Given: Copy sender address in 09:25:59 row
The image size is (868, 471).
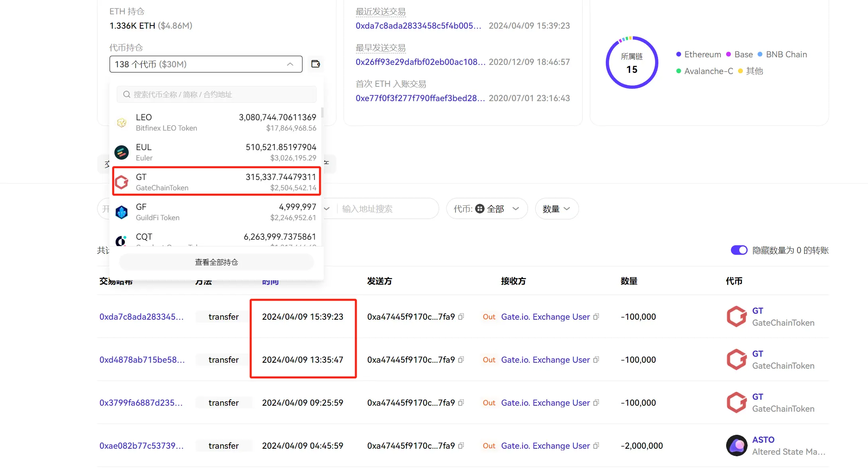Looking at the screenshot, I should [x=461, y=403].
